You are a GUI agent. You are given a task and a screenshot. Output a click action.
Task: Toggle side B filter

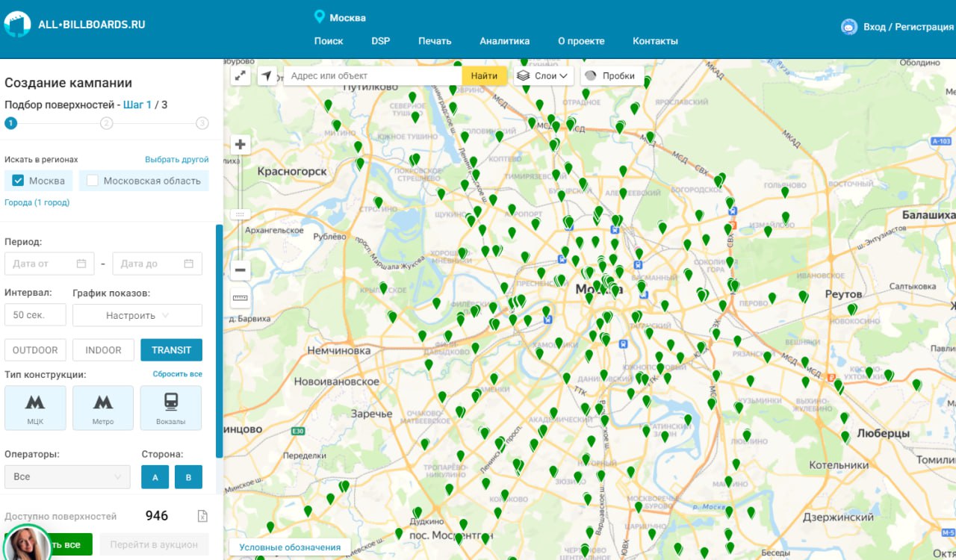188,476
